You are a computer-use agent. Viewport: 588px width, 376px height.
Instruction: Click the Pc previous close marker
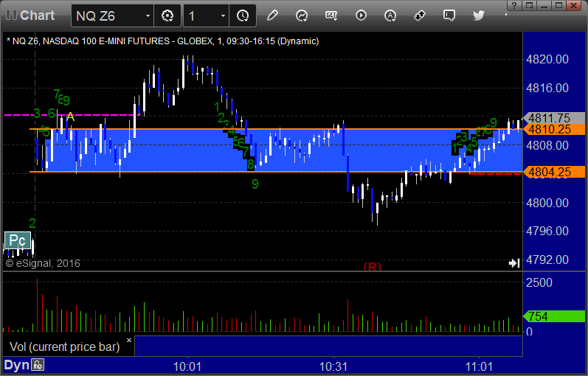17,240
